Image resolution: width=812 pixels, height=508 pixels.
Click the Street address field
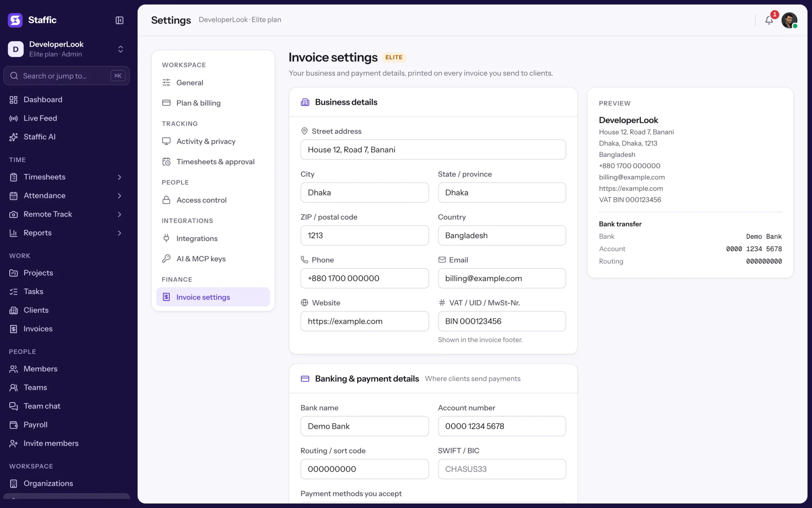pyautogui.click(x=433, y=150)
